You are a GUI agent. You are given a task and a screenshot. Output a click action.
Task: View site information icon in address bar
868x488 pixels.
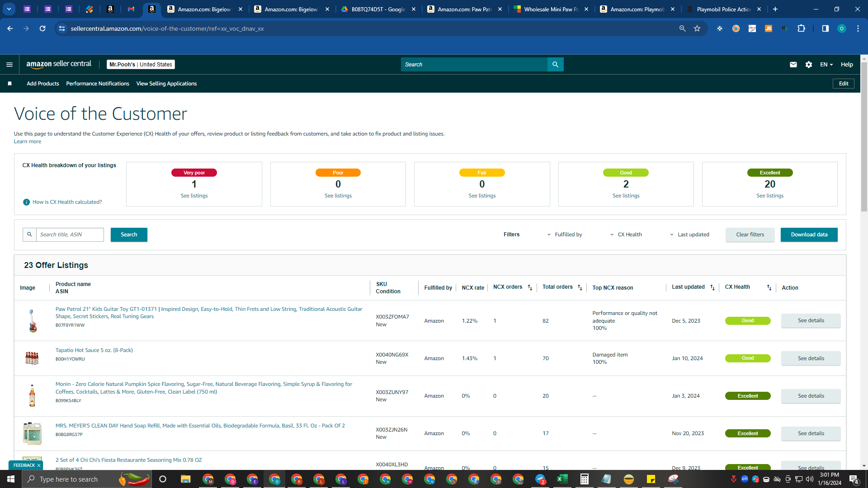(62, 28)
